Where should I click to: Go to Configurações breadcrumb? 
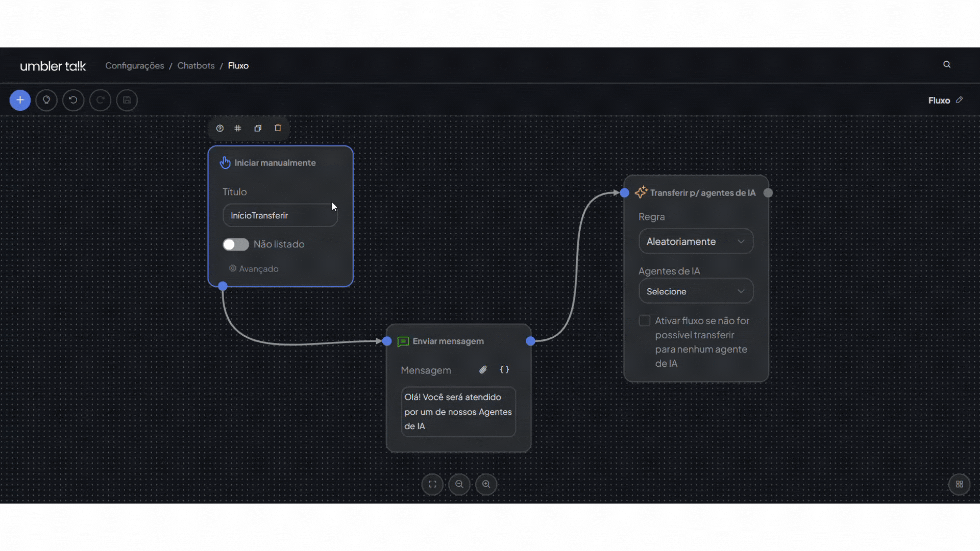tap(135, 66)
